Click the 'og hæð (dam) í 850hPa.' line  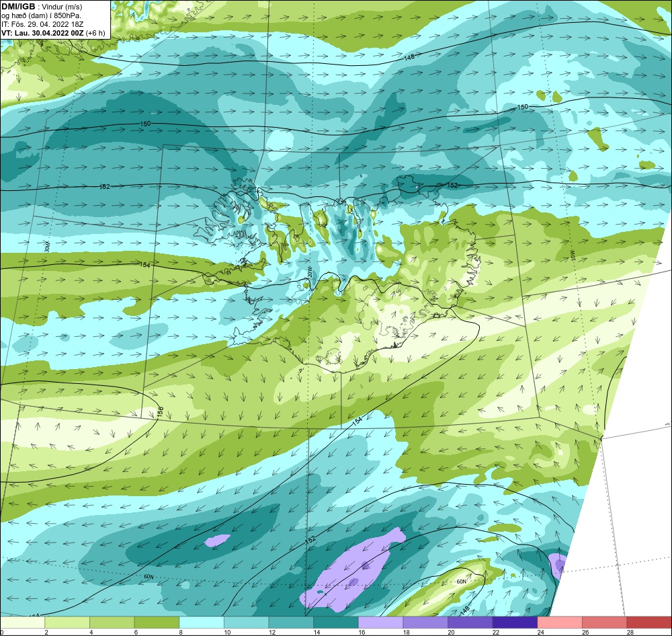pos(42,16)
